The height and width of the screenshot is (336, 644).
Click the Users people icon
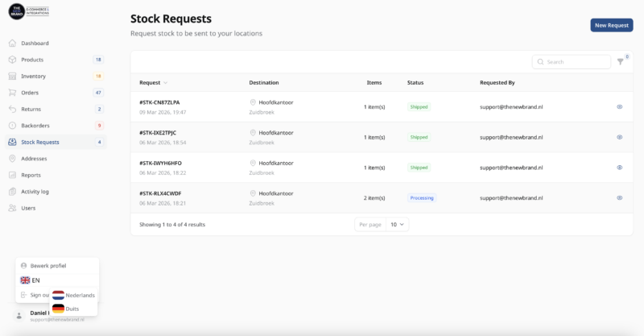point(12,208)
